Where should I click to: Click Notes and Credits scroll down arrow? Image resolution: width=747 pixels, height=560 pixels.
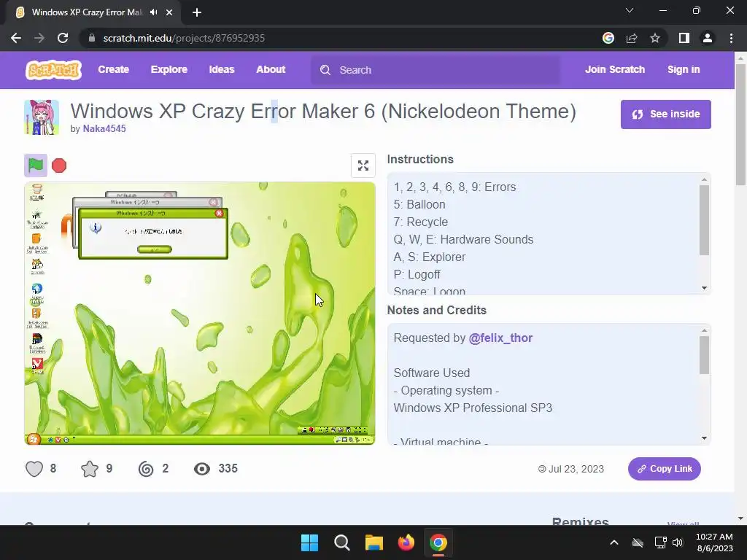pyautogui.click(x=704, y=438)
